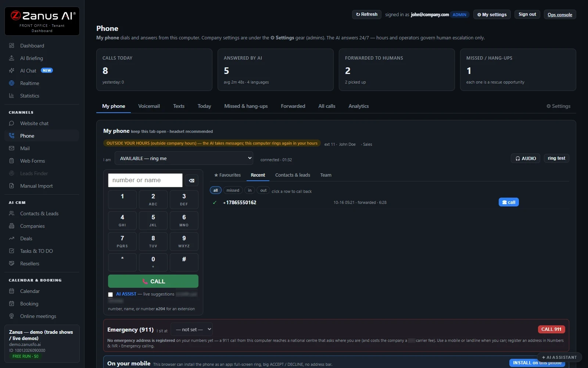The width and height of the screenshot is (588, 368).
Task: Open the Ops console link
Action: click(560, 15)
